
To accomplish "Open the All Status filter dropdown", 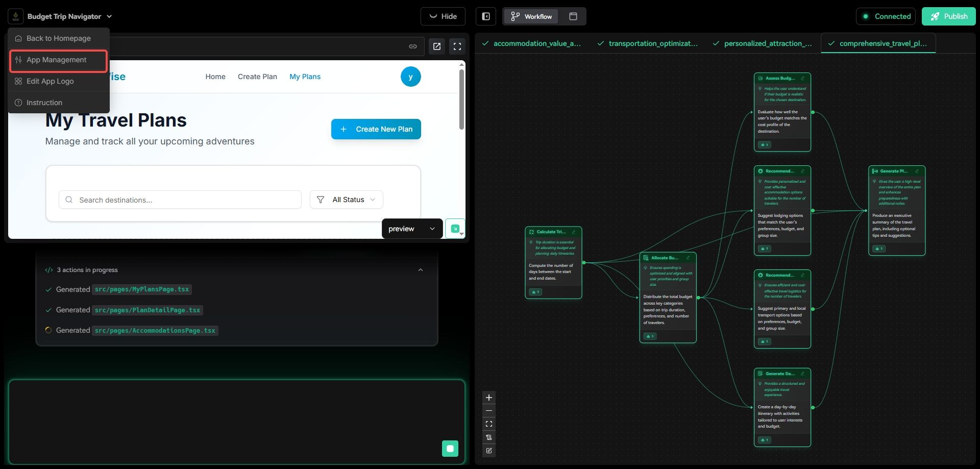I will [x=347, y=200].
